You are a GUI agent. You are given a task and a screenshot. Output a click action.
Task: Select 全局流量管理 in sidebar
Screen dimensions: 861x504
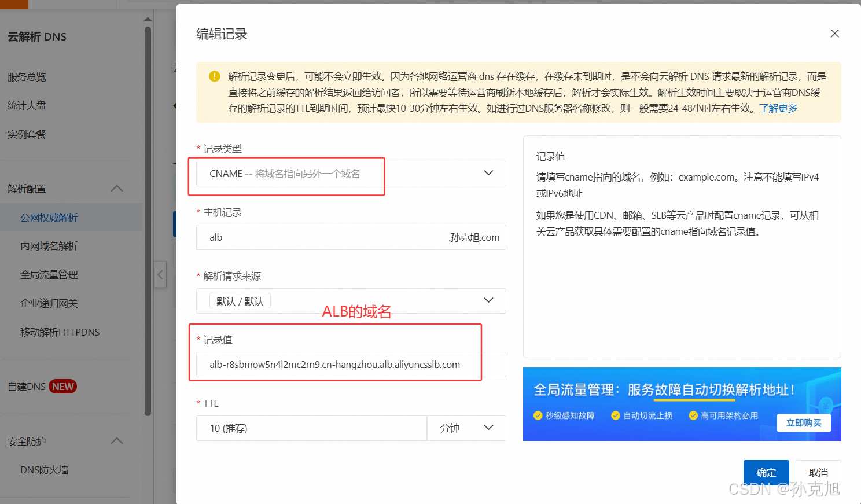coord(49,275)
